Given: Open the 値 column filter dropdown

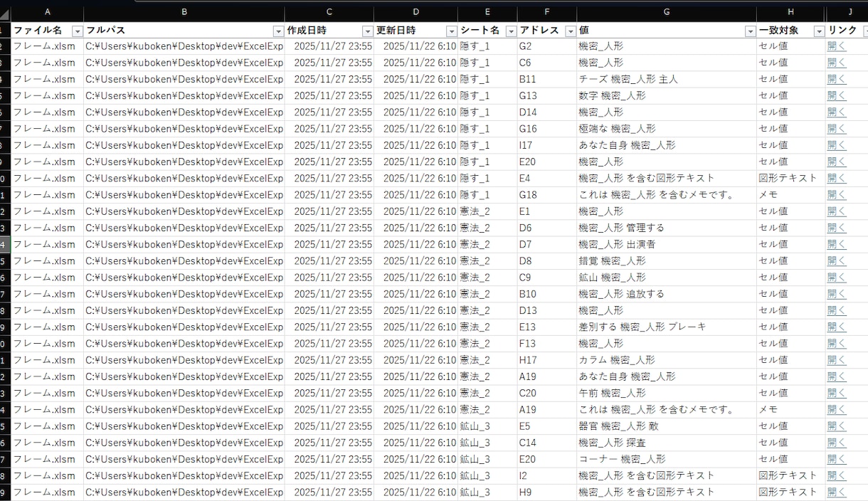Looking at the screenshot, I should pyautogui.click(x=750, y=31).
